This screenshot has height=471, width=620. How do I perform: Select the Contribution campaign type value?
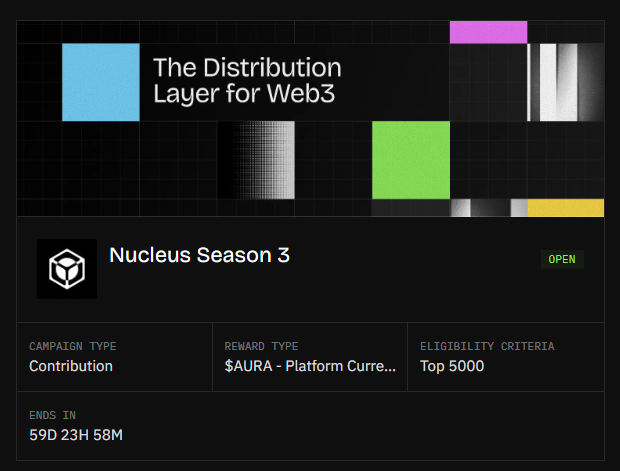(x=71, y=366)
